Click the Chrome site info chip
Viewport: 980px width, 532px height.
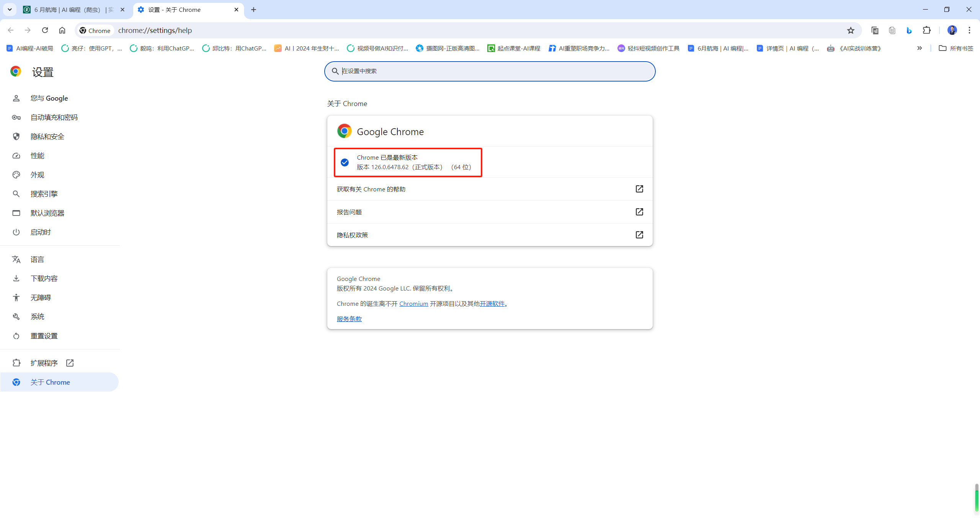coord(95,30)
